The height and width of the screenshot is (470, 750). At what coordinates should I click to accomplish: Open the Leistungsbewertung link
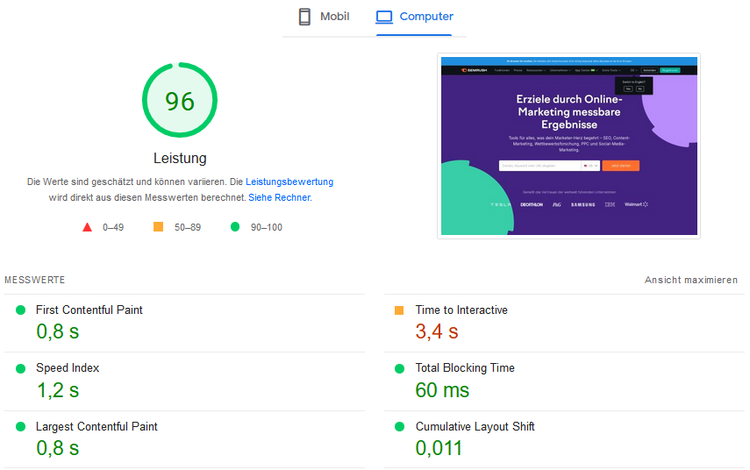point(289,182)
